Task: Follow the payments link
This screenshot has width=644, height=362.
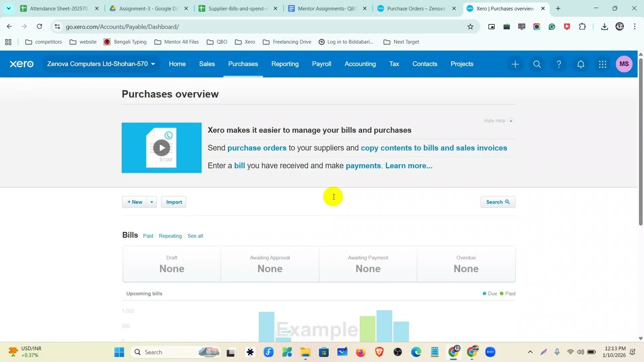Action: click(363, 165)
